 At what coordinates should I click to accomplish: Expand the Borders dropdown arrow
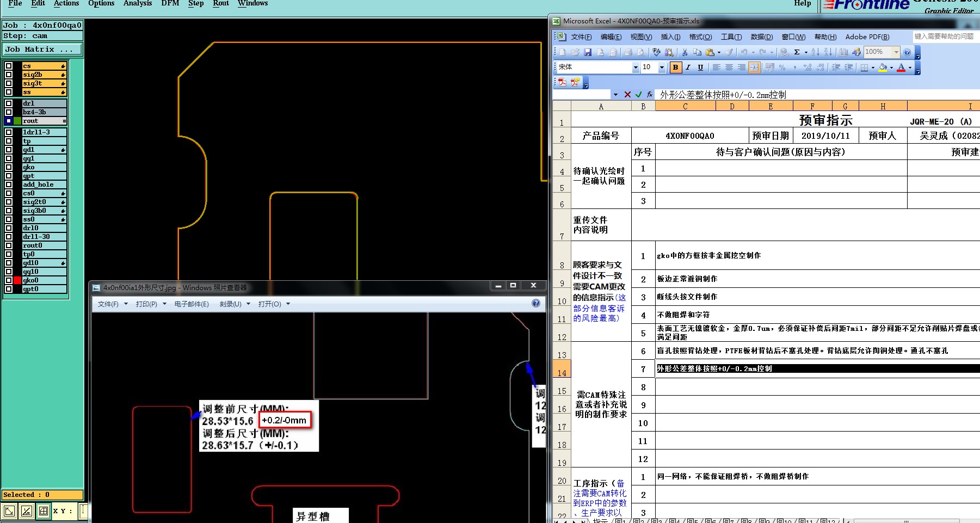[x=873, y=67]
